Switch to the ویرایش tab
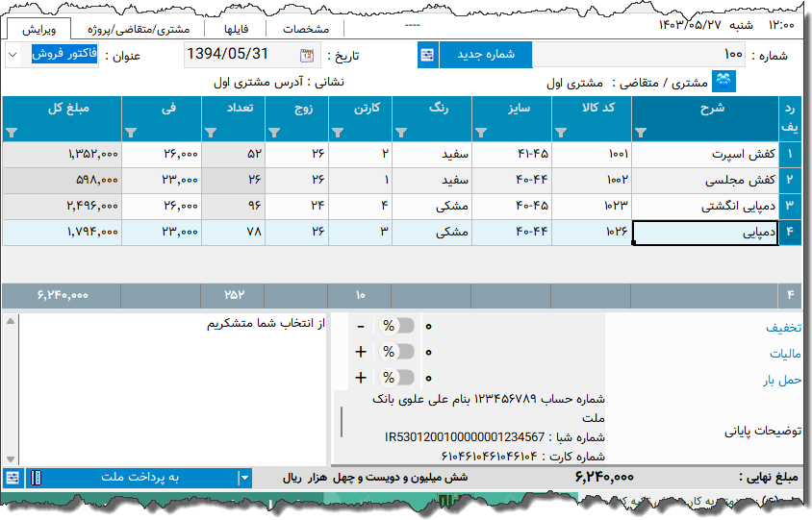 coord(38,29)
